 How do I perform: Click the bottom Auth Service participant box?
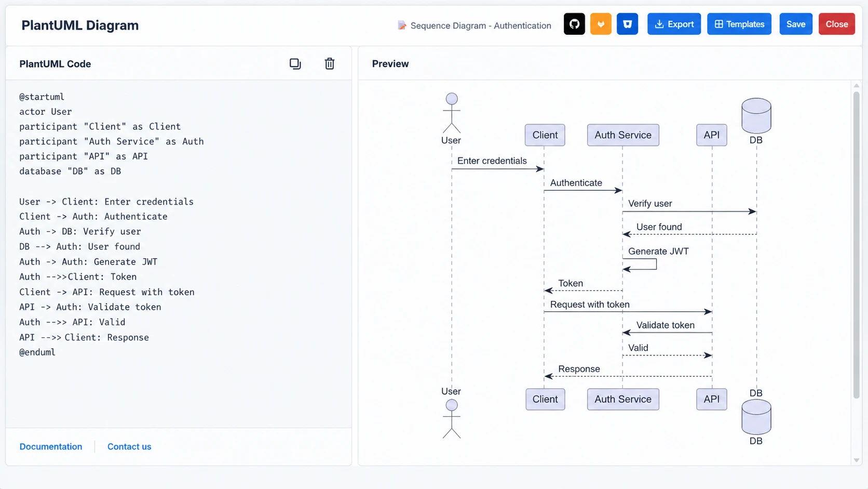(x=623, y=399)
